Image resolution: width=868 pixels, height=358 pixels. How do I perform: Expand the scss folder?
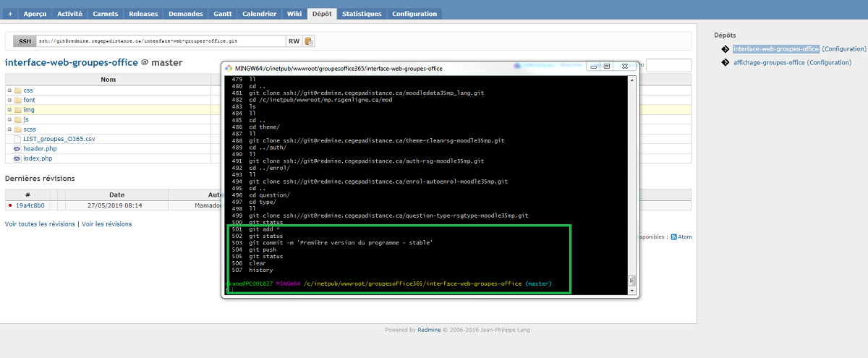(x=9, y=129)
